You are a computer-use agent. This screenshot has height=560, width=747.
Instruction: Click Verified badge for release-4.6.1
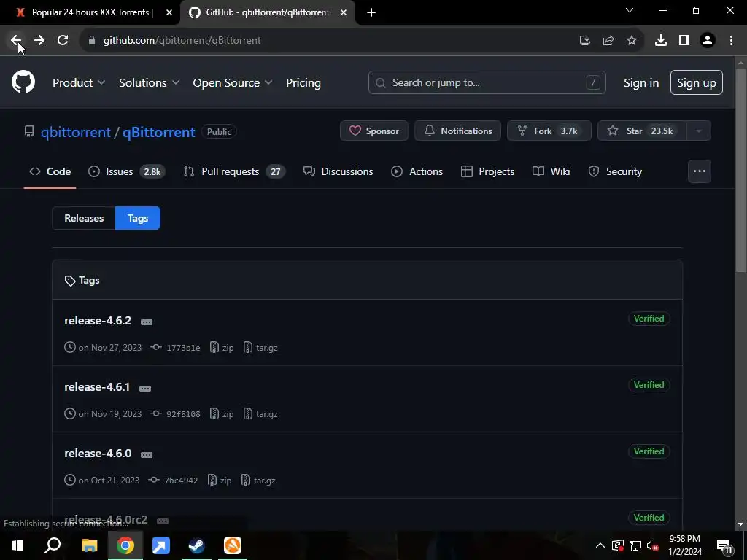coord(649,385)
